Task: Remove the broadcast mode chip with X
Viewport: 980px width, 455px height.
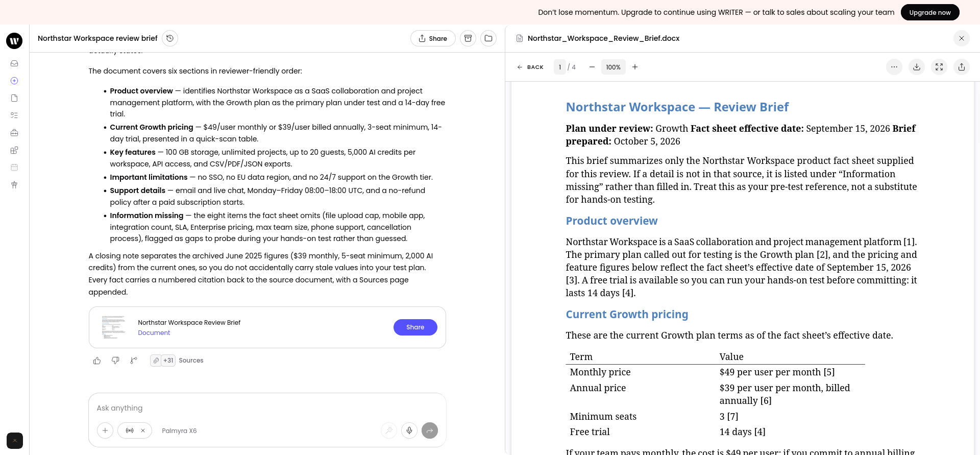Action: (x=143, y=430)
